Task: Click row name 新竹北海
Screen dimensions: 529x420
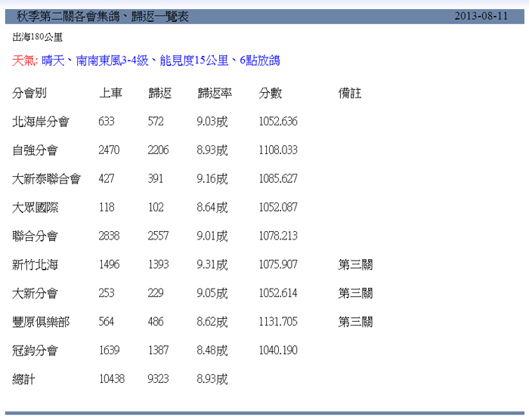Action: tap(35, 265)
